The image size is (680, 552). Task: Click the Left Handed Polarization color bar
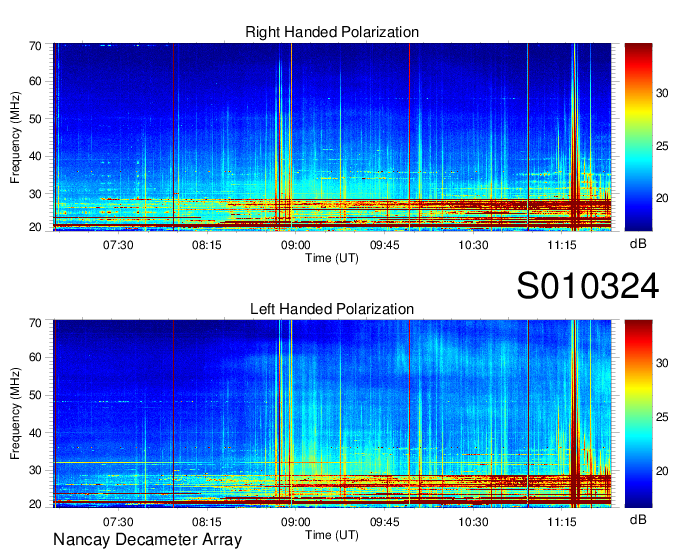click(x=638, y=414)
